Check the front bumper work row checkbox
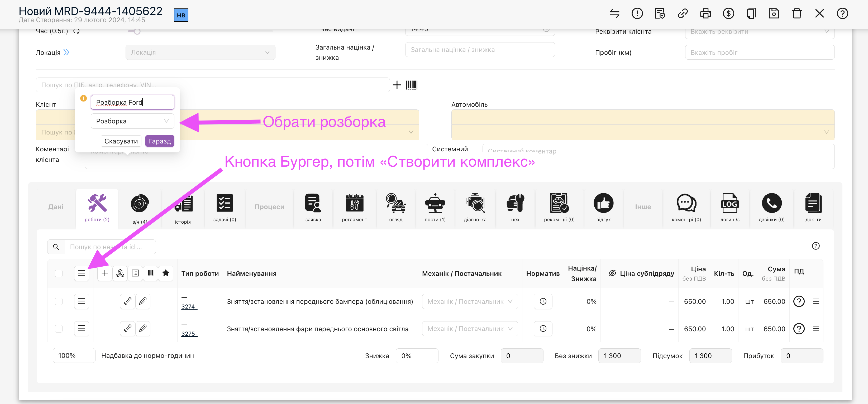This screenshot has width=868, height=404. [x=59, y=301]
